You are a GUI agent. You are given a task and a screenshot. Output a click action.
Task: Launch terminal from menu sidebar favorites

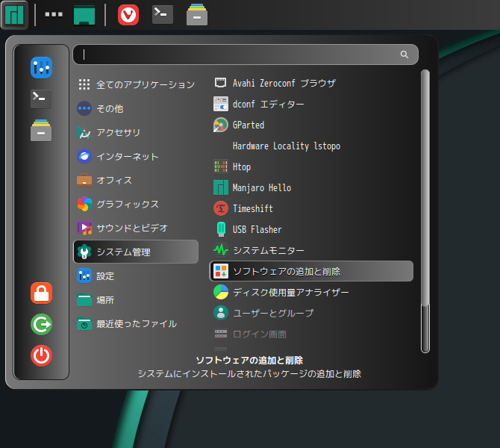(41, 99)
